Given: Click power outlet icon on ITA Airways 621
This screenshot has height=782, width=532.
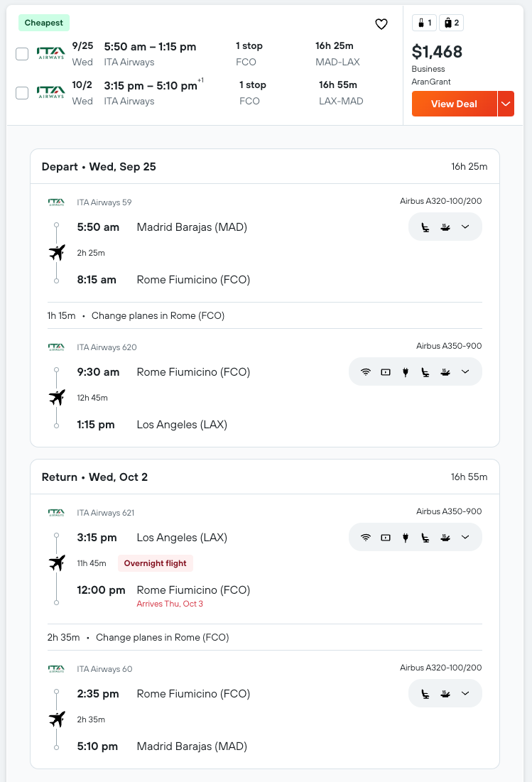Looking at the screenshot, I should point(406,538).
